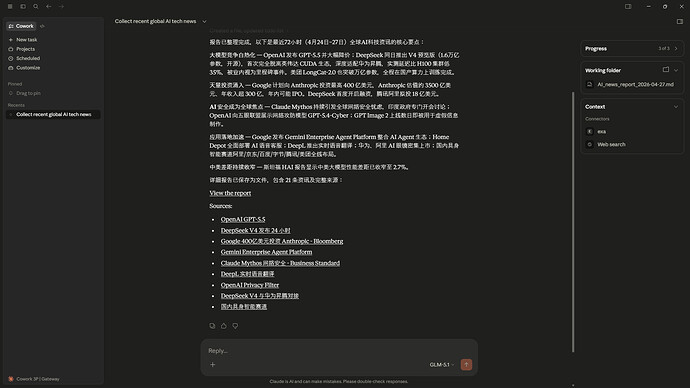Click the Progress 3 of 3 counter
Image resolution: width=690 pixels, height=388 pixels.
pyautogui.click(x=664, y=49)
